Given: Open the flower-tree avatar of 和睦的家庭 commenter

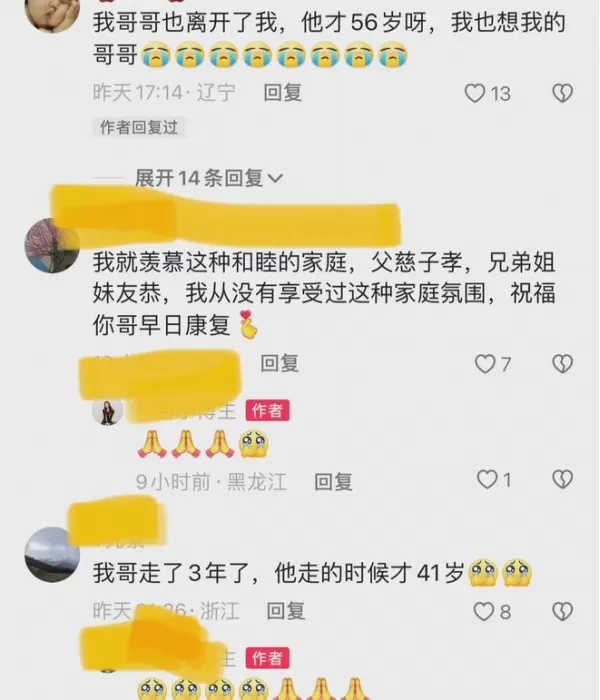Looking at the screenshot, I should [52, 246].
